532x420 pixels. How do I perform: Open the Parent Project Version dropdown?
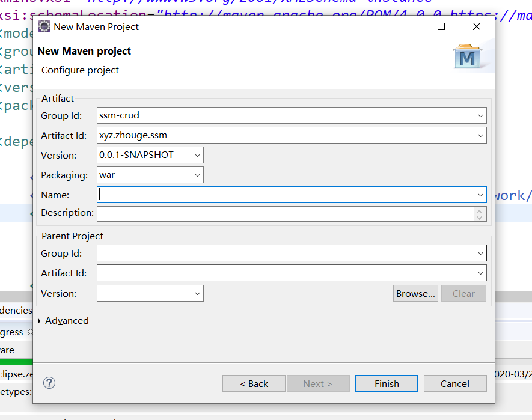pyautogui.click(x=197, y=293)
